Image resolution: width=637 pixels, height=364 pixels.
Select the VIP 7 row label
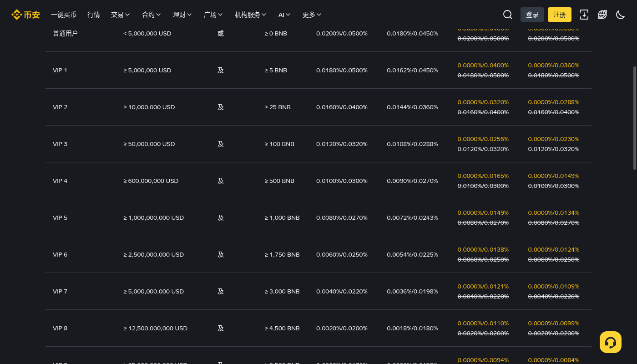60,291
